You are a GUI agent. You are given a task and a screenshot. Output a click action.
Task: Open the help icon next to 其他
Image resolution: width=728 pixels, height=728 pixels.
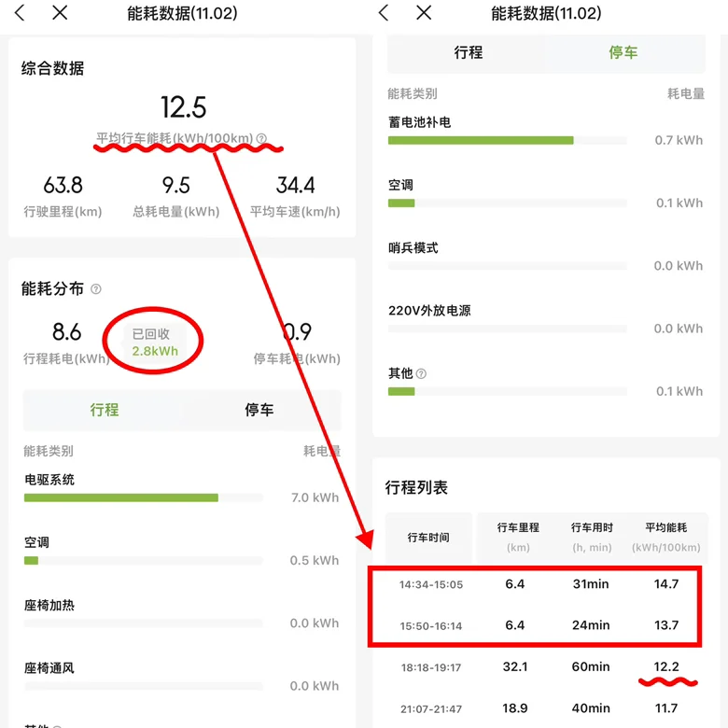[x=421, y=373]
